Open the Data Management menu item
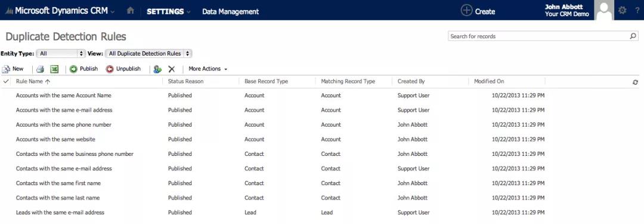 click(230, 11)
